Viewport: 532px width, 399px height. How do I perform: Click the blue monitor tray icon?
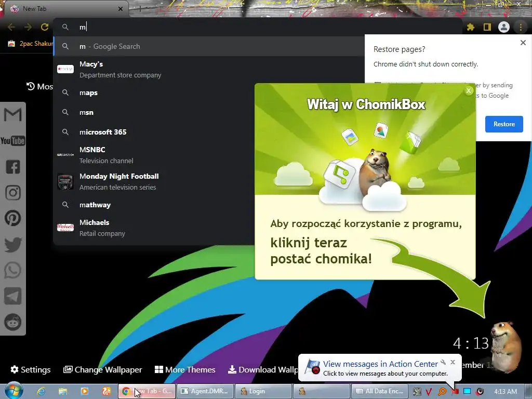[467, 392]
